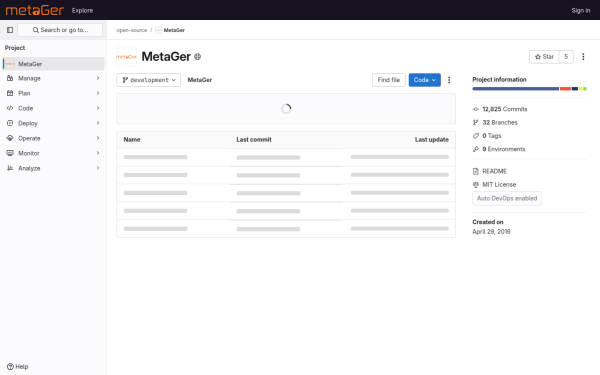Expand the Analyze section chevron
The height and width of the screenshot is (375, 600).
[x=98, y=168]
